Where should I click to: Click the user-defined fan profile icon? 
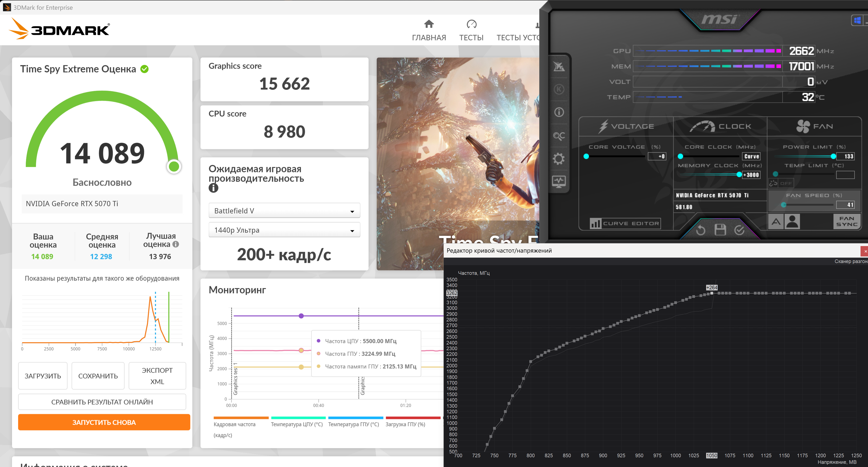coord(792,222)
